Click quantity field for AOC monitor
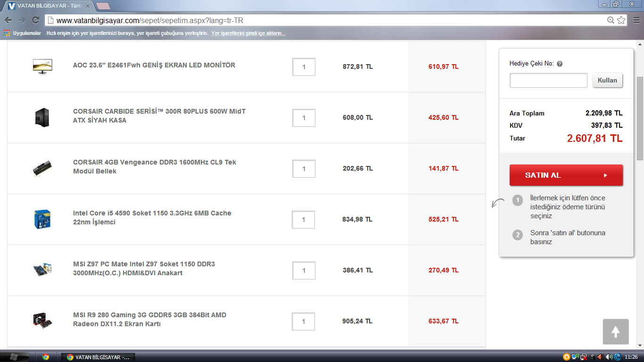This screenshot has width=644, height=362. click(304, 67)
